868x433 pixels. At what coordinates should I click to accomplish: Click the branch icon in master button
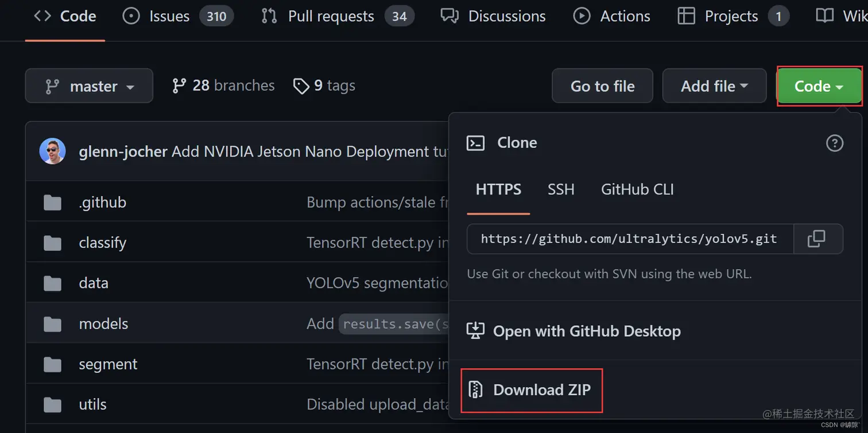(52, 87)
